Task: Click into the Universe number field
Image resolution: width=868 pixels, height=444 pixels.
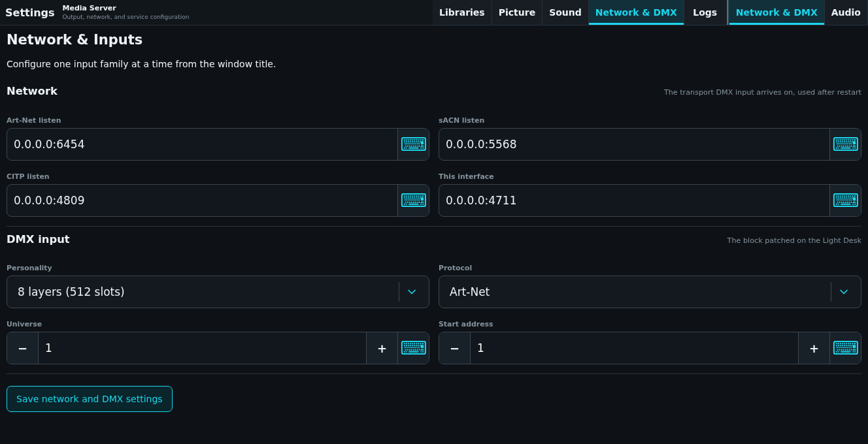Action: (x=203, y=348)
